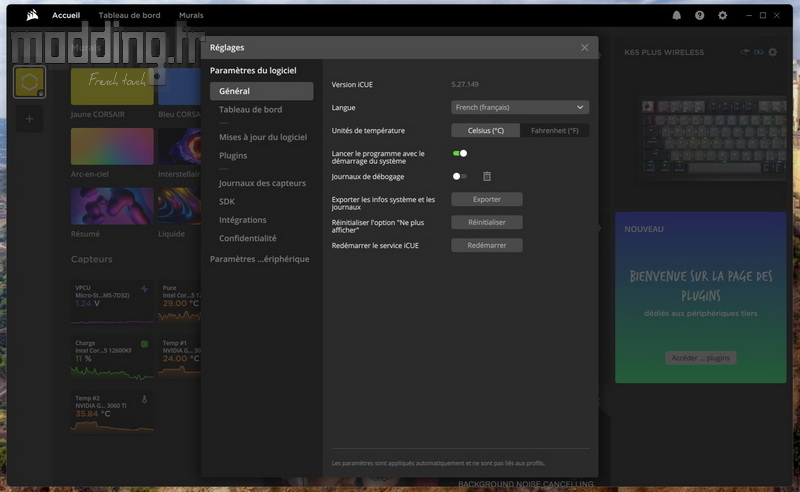Close the Réglages dialog with the X
Viewport: 800px width, 492px height.
[585, 47]
